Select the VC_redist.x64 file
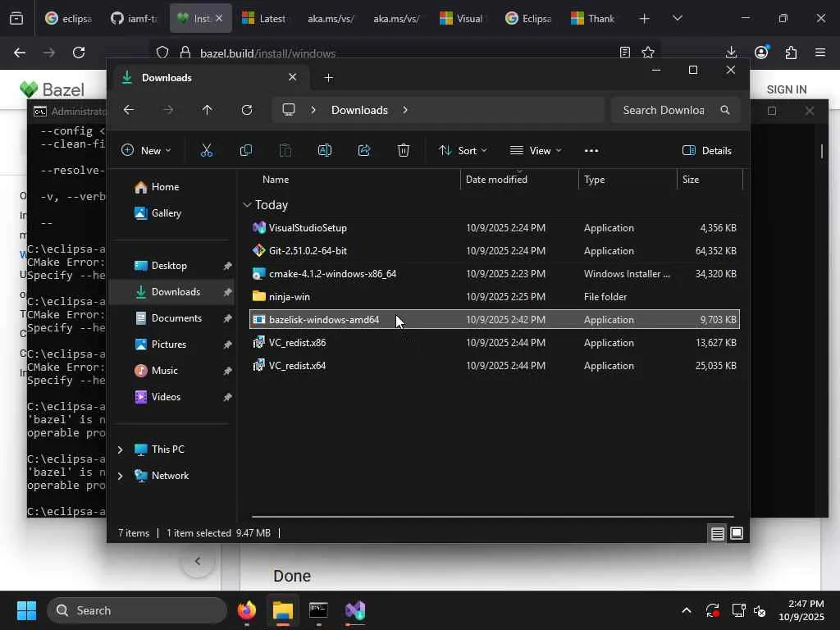Image resolution: width=840 pixels, height=630 pixels. 494,365
